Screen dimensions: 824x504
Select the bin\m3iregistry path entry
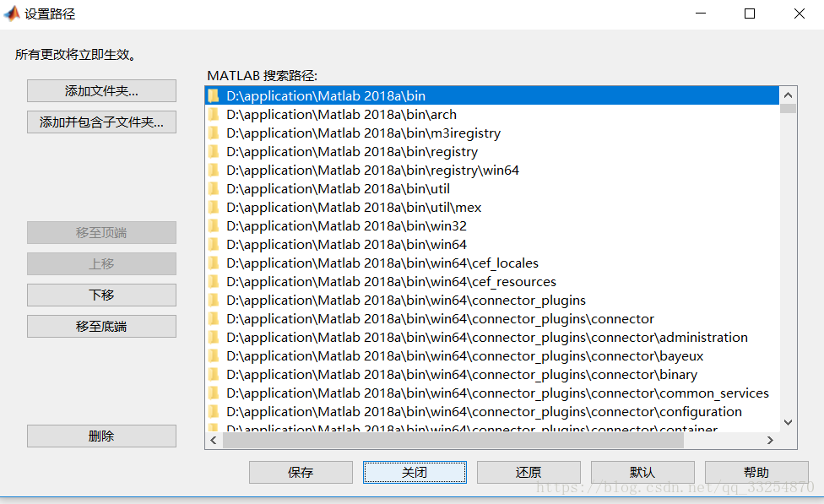(492, 133)
